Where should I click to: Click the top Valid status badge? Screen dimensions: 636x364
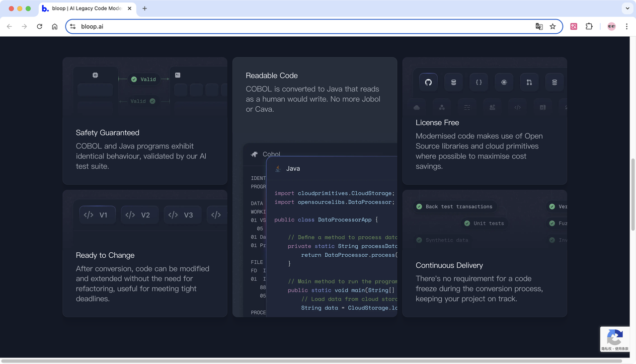(x=144, y=79)
